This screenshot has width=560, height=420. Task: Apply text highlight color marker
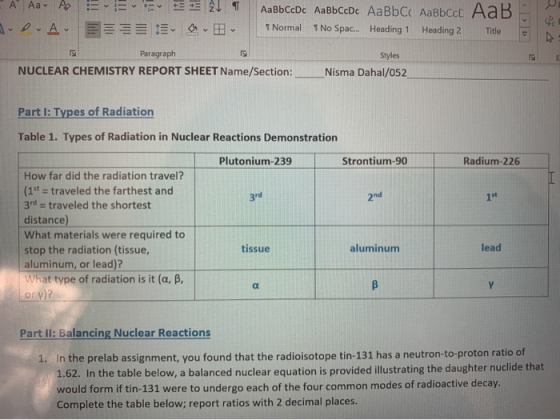[25, 29]
